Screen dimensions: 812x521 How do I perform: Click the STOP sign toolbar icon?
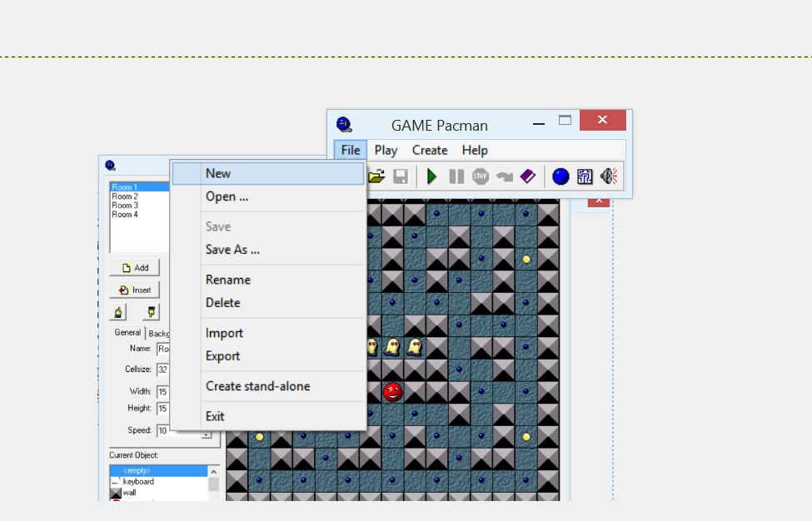point(480,176)
